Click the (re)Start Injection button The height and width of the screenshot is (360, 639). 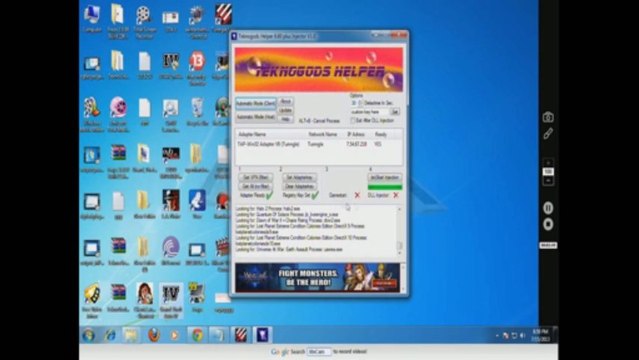pyautogui.click(x=385, y=177)
